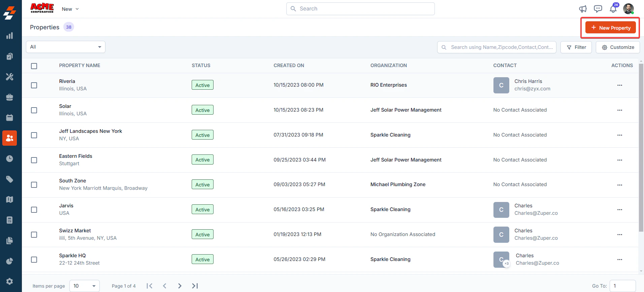The height and width of the screenshot is (292, 644).
Task: Go to the next page arrow
Action: (x=180, y=286)
